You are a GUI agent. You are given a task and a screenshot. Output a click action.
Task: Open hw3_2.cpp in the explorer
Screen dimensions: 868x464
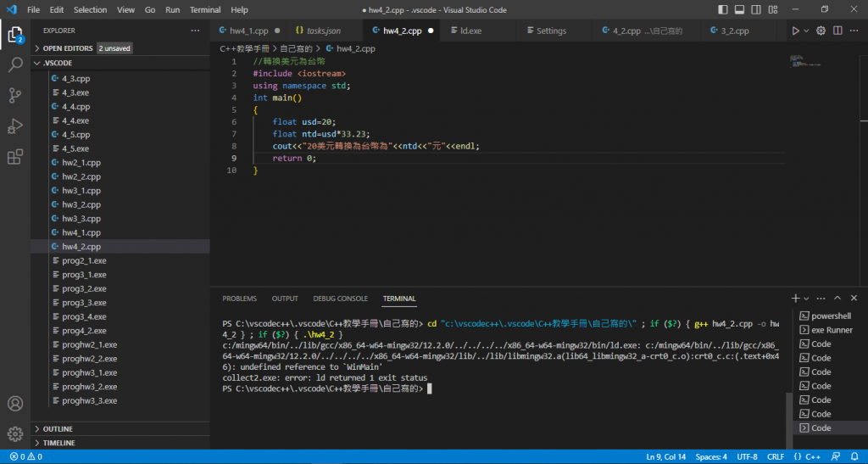[x=81, y=204]
